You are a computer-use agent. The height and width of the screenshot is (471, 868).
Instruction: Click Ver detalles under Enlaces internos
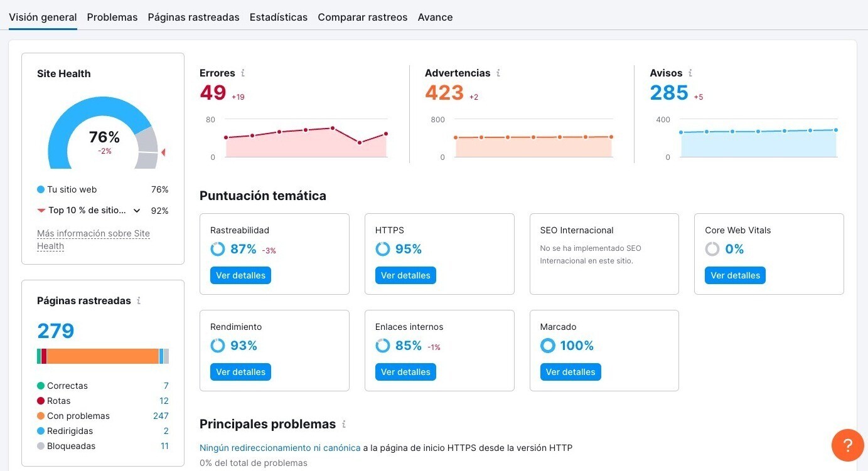405,372
